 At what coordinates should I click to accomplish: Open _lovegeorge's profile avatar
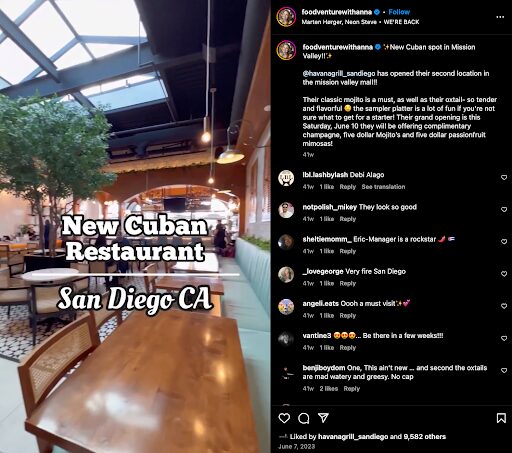pyautogui.click(x=286, y=274)
